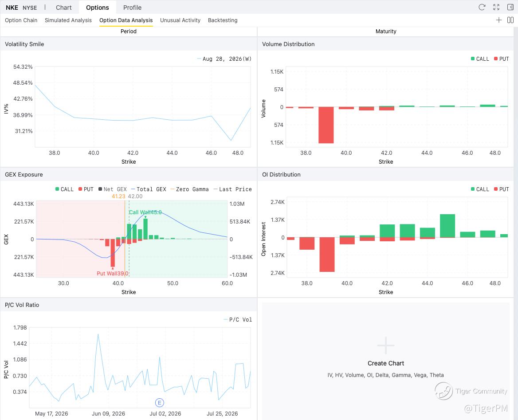
Task: Open Simulated Analysis sub-tab
Action: click(68, 20)
